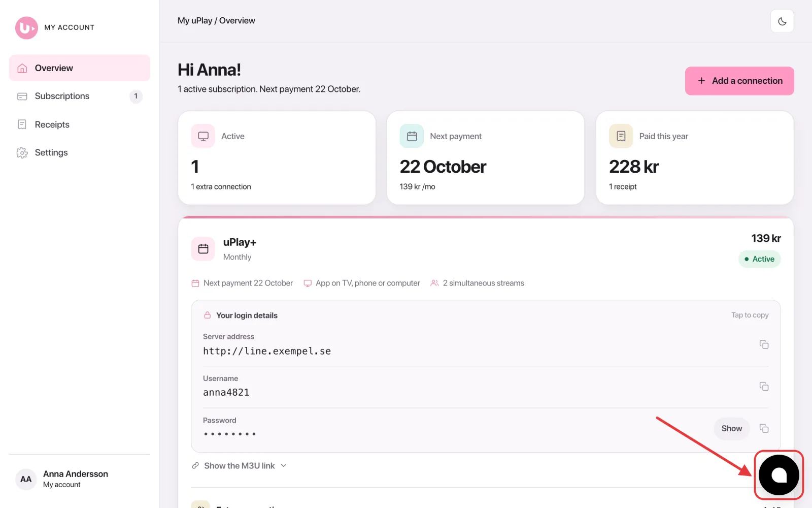The image size is (812, 508).
Task: Click the Subscriptions count badge 1
Action: coord(136,96)
